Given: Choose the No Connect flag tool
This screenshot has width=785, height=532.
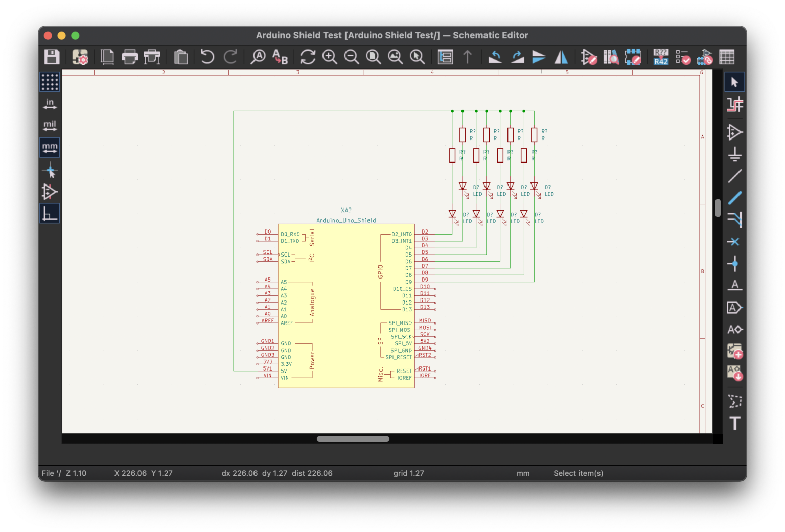Looking at the screenshot, I should [x=734, y=242].
